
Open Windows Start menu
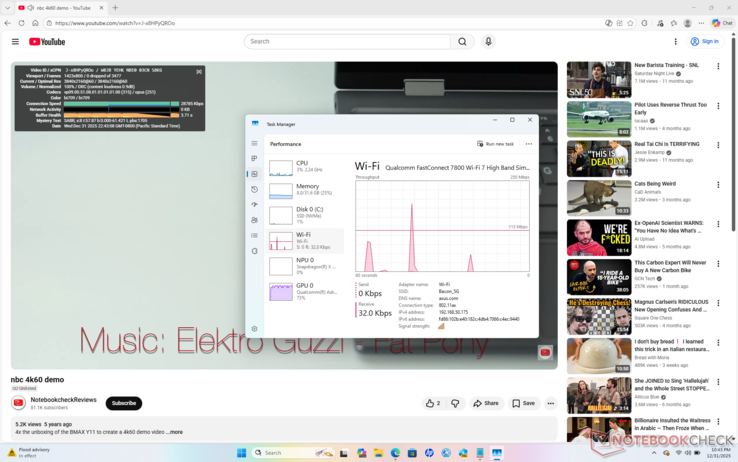coord(241,453)
